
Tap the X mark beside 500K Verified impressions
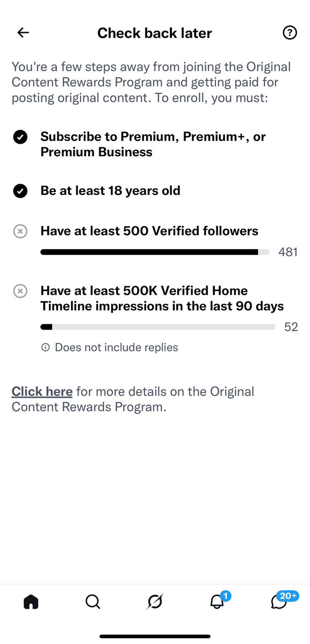[x=20, y=291]
